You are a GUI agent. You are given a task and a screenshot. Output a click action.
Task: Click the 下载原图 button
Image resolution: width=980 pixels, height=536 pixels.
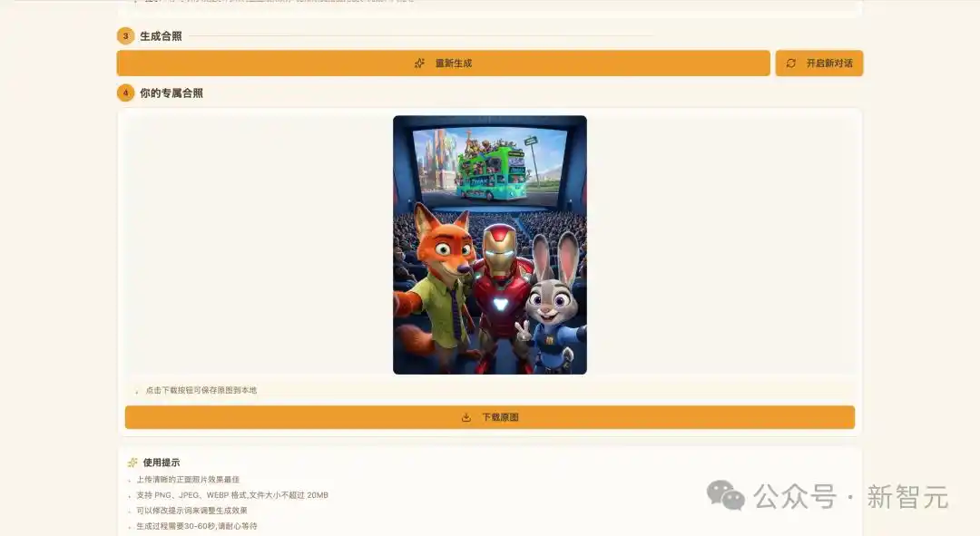489,416
